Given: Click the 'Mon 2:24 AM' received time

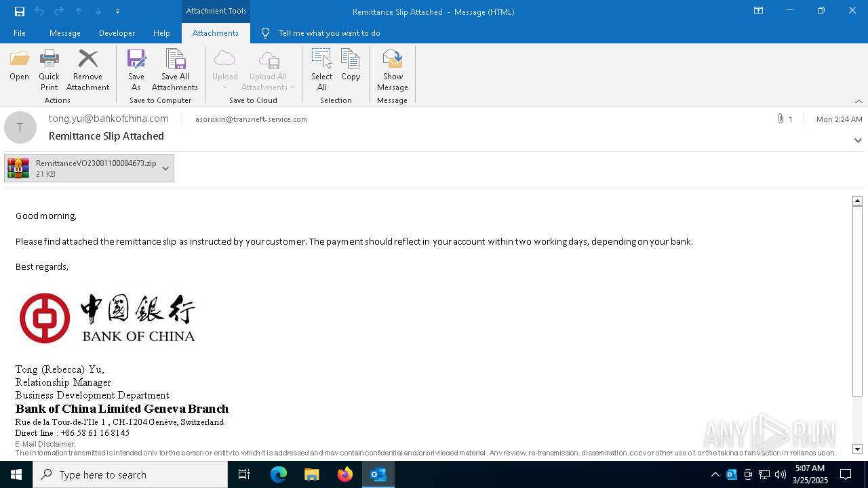Looking at the screenshot, I should click(840, 119).
